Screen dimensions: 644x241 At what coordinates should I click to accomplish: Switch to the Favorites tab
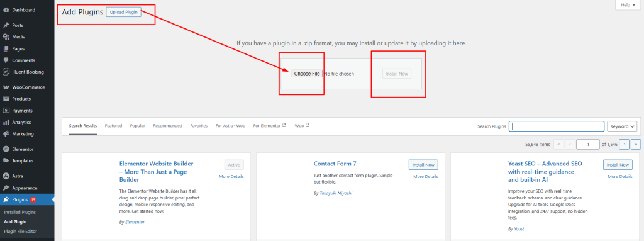tap(199, 126)
